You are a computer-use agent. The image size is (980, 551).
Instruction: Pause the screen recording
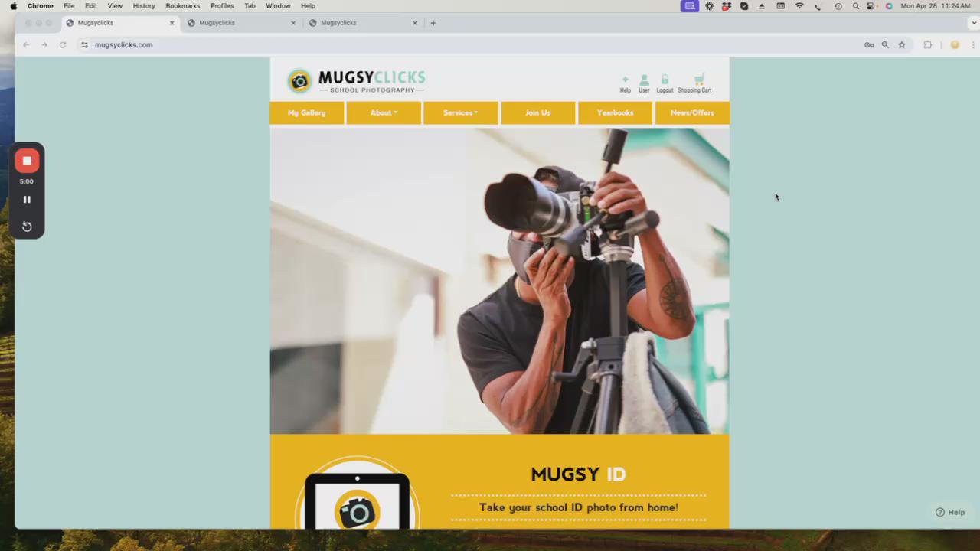pyautogui.click(x=27, y=200)
